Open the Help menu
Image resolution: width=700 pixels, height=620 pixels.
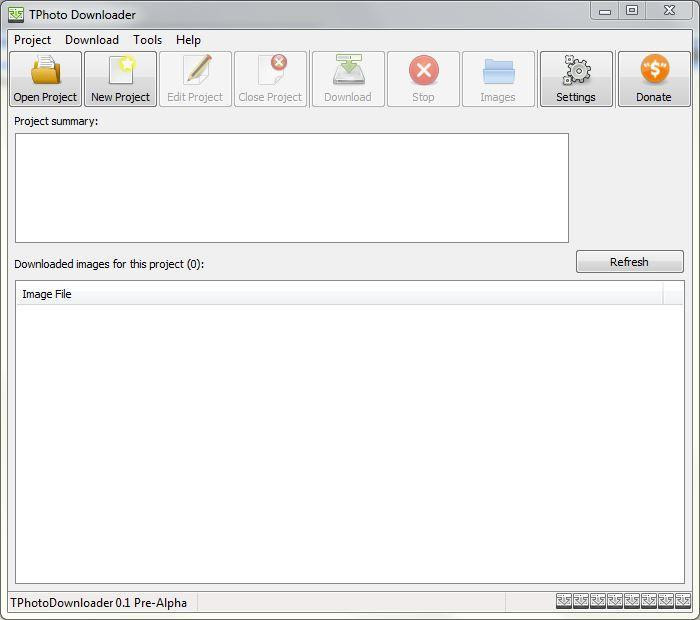188,40
